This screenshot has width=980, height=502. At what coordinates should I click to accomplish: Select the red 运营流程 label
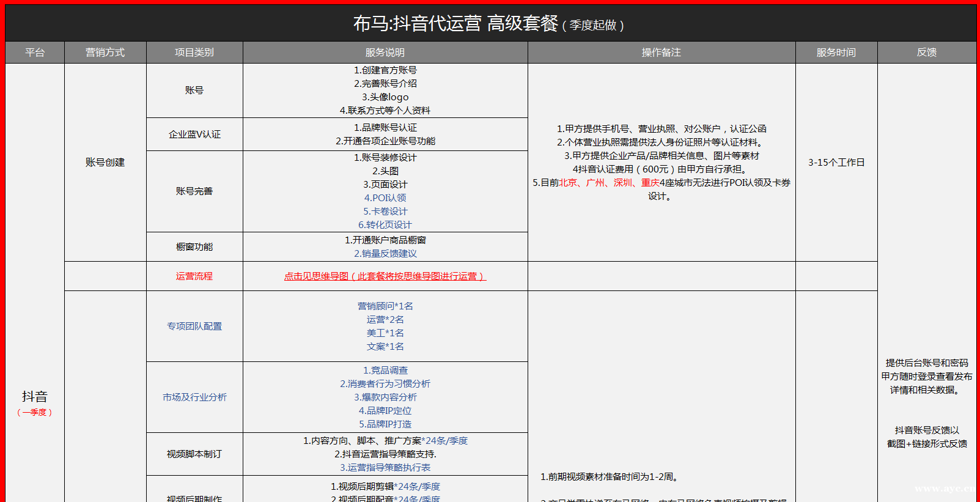194,276
